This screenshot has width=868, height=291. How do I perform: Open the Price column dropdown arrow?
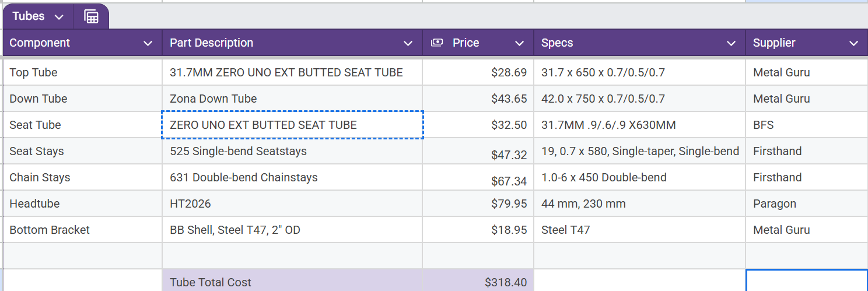tap(519, 43)
